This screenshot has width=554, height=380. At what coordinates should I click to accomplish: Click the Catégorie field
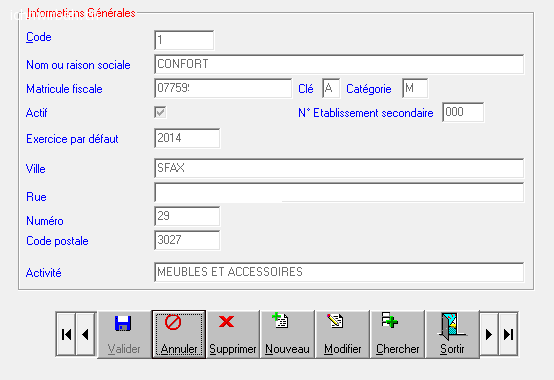point(415,88)
